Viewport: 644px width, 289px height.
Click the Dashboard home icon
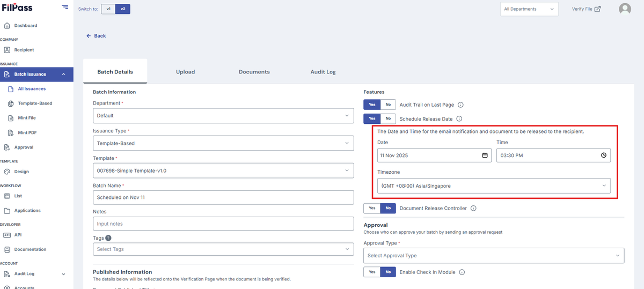[7, 26]
